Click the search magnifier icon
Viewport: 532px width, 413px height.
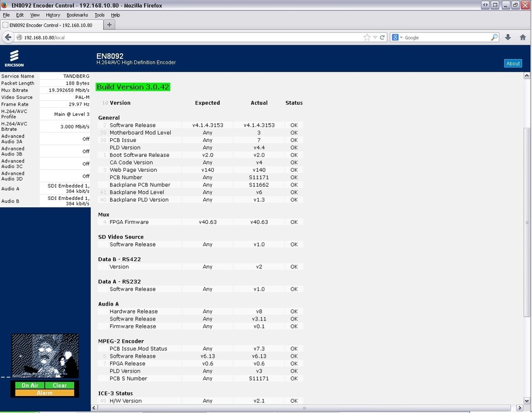(494, 37)
